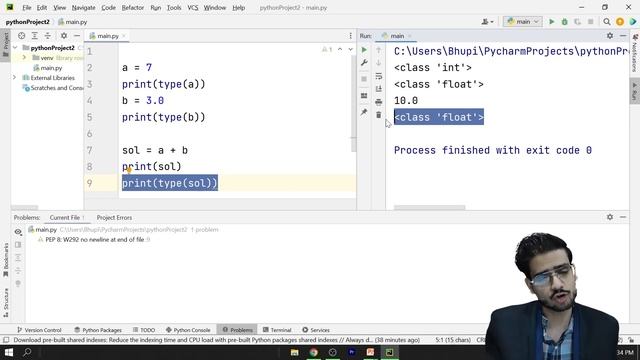Open the wrench icon in the Run panel
The width and height of the screenshot is (640, 360).
364,63
